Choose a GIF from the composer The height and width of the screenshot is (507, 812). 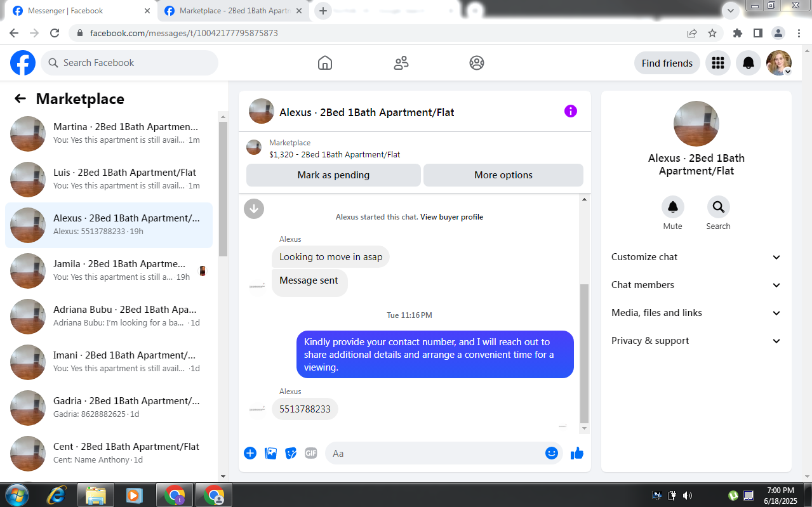310,453
